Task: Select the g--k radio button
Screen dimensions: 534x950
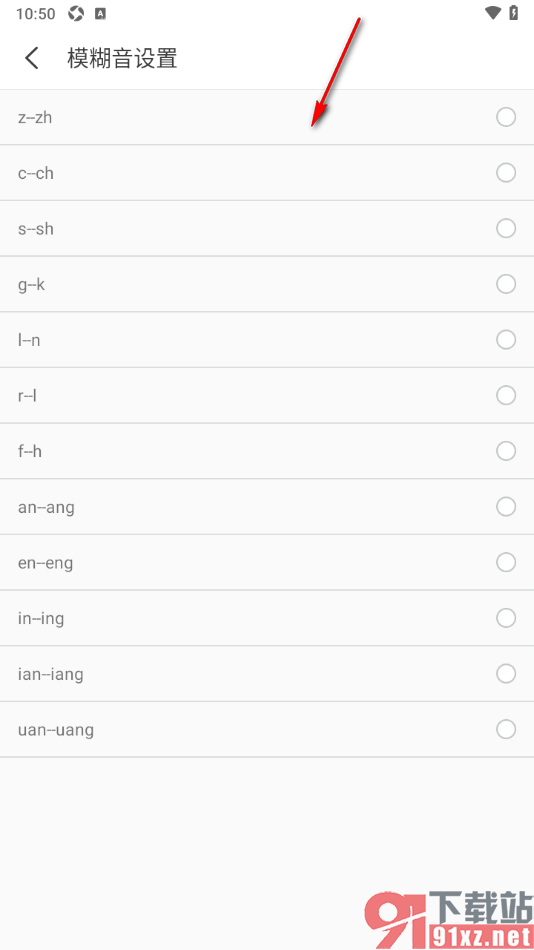Action: 506,284
